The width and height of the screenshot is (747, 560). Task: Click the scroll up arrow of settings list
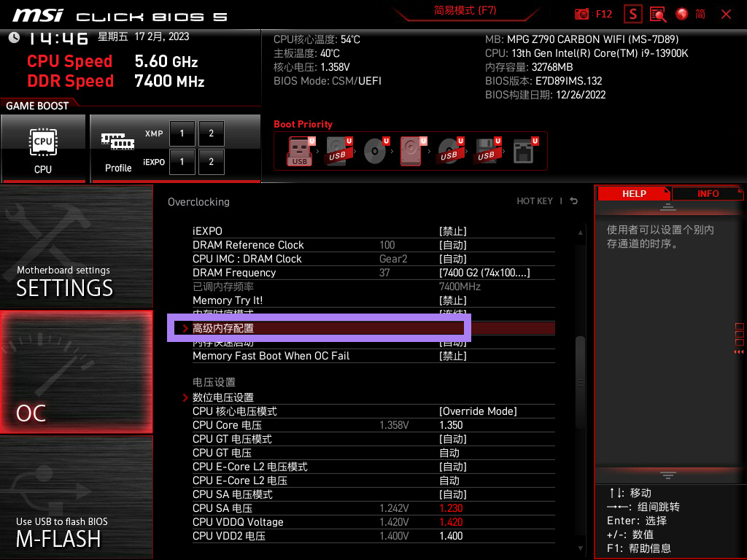(580, 233)
